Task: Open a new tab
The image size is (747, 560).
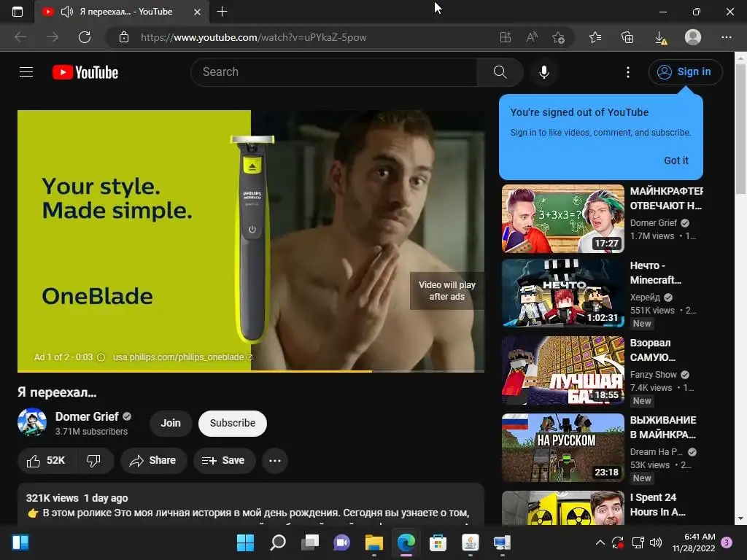Action: (x=222, y=12)
